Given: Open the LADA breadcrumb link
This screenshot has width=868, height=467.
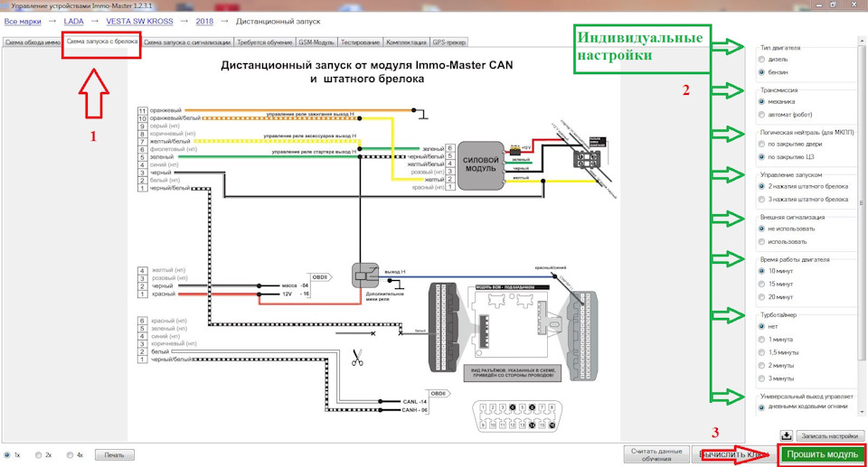Looking at the screenshot, I should pos(73,22).
